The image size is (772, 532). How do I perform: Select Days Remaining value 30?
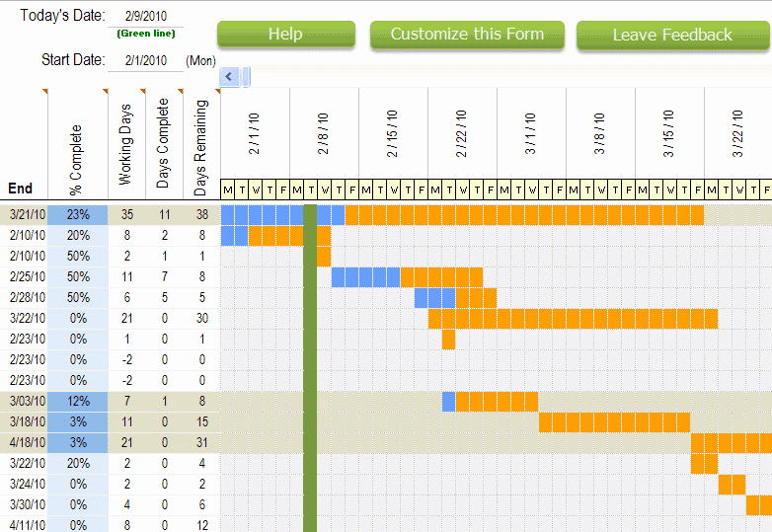tap(201, 318)
